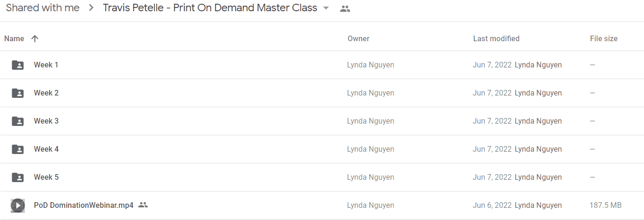Select the Week 3 folder row
Image resolution: width=644 pixels, height=220 pixels.
[x=322, y=121]
